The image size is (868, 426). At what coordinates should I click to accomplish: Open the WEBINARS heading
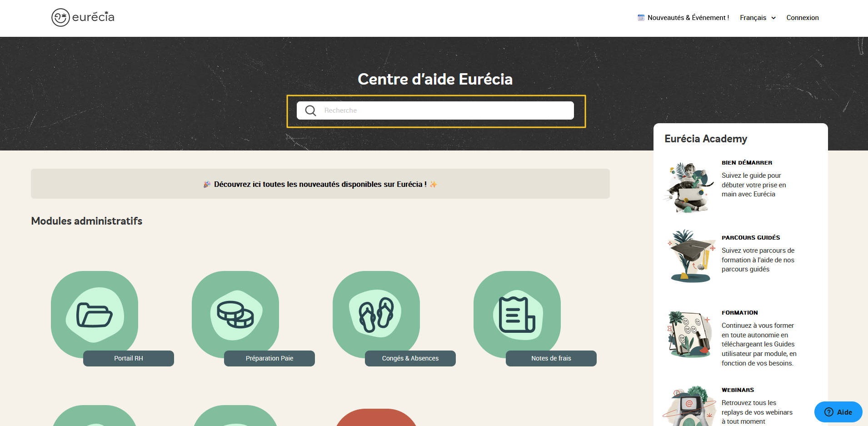click(738, 390)
